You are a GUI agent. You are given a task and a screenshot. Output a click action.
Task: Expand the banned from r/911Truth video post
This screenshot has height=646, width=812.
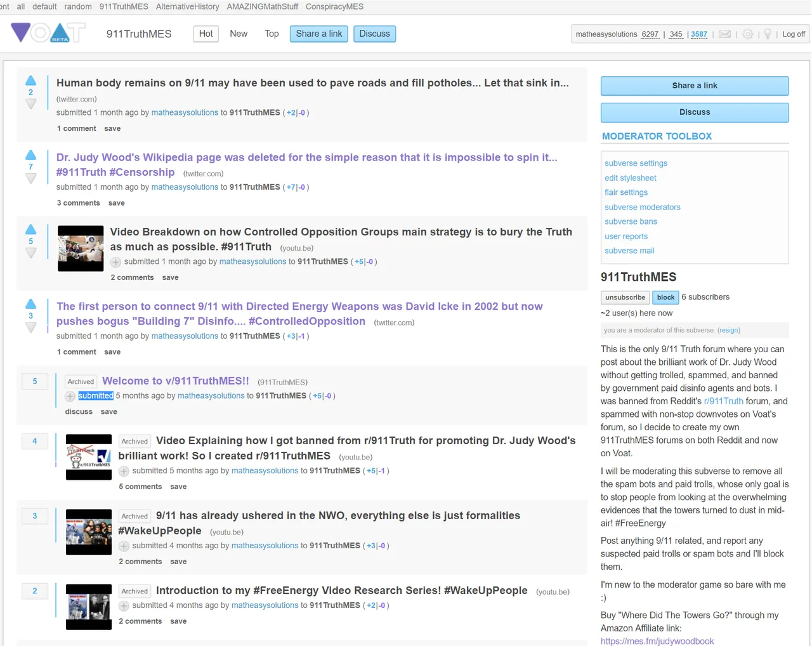pos(124,471)
